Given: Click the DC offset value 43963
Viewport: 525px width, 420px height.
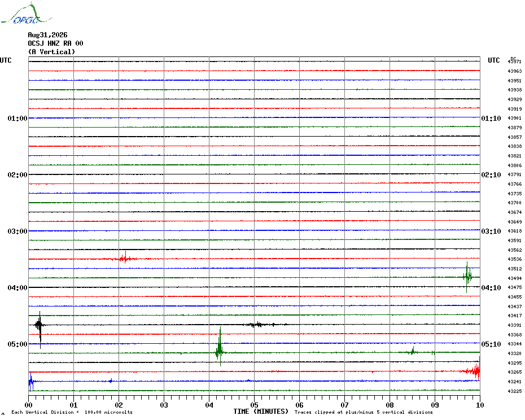Looking at the screenshot, I should 515,71.
